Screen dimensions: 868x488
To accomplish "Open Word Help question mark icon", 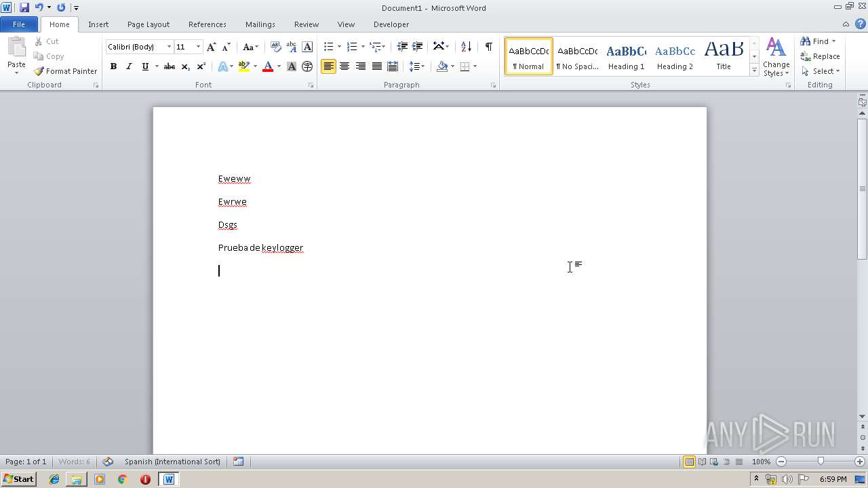I will [860, 24].
